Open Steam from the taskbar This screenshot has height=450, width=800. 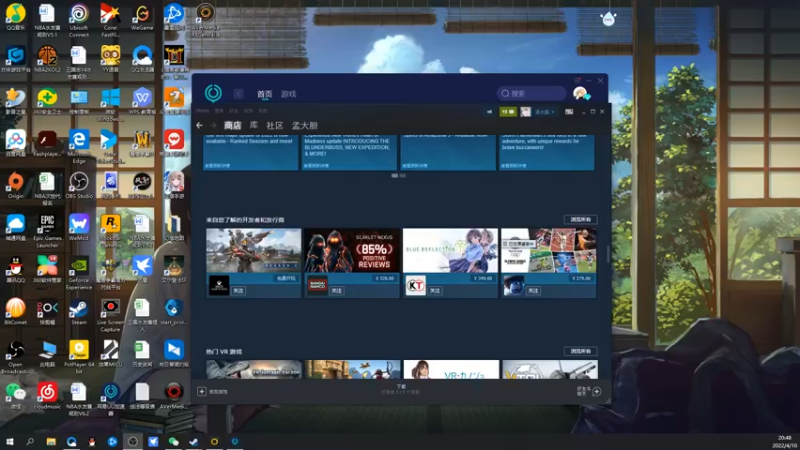[x=193, y=441]
